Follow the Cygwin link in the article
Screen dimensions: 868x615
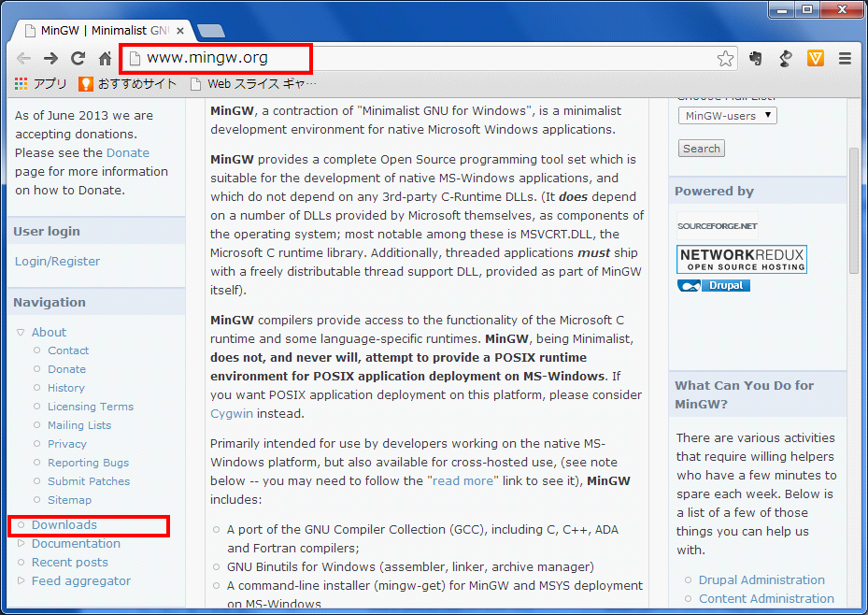click(232, 413)
